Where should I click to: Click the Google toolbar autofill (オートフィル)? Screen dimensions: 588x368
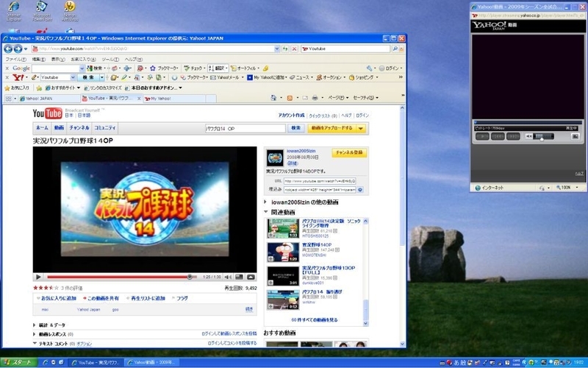coord(245,68)
